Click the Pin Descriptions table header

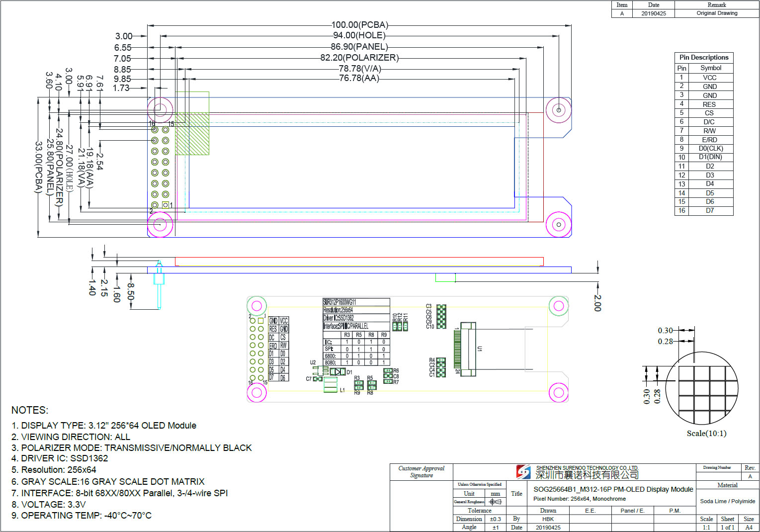[703, 58]
